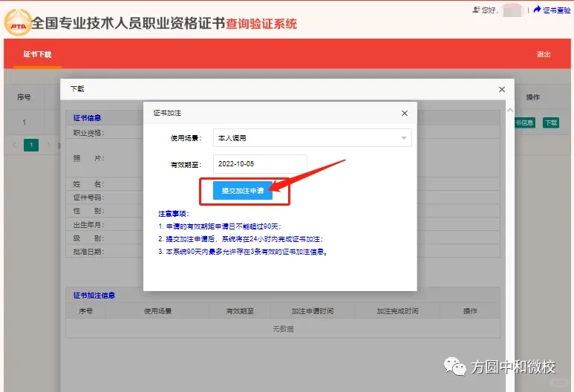The width and height of the screenshot is (574, 392).
Task: Click the 提交加注申请 button
Action: [243, 190]
